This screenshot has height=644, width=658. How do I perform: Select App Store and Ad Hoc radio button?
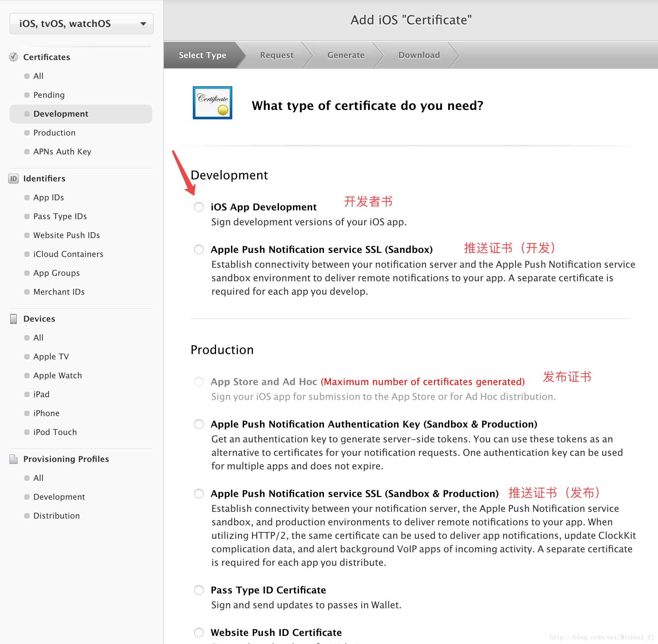(x=199, y=382)
